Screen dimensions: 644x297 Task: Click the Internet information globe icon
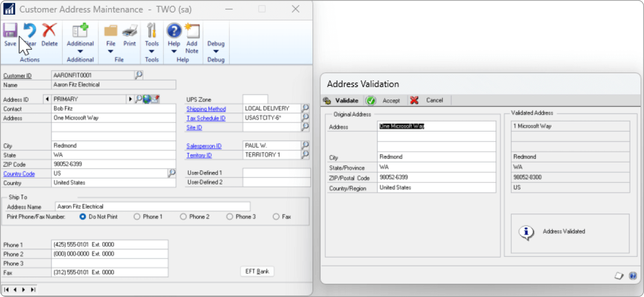click(146, 99)
